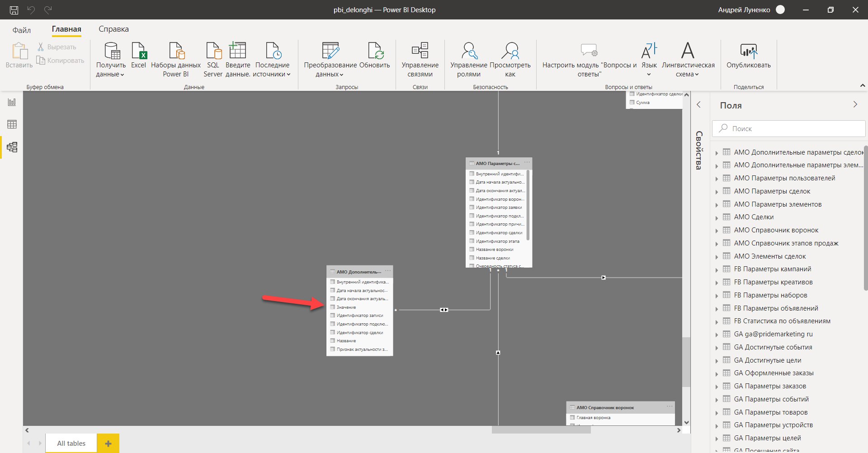Save the file with the floppy disk icon

[14, 9]
